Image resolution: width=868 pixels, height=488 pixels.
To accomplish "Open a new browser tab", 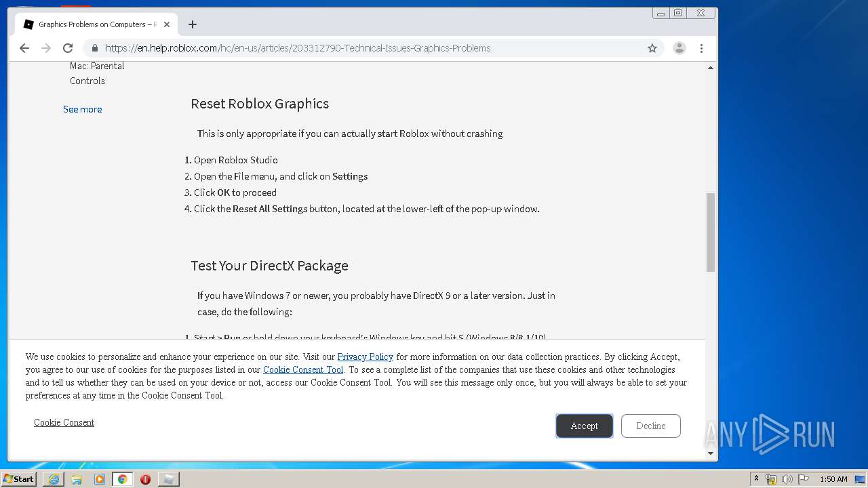I will [x=193, y=24].
